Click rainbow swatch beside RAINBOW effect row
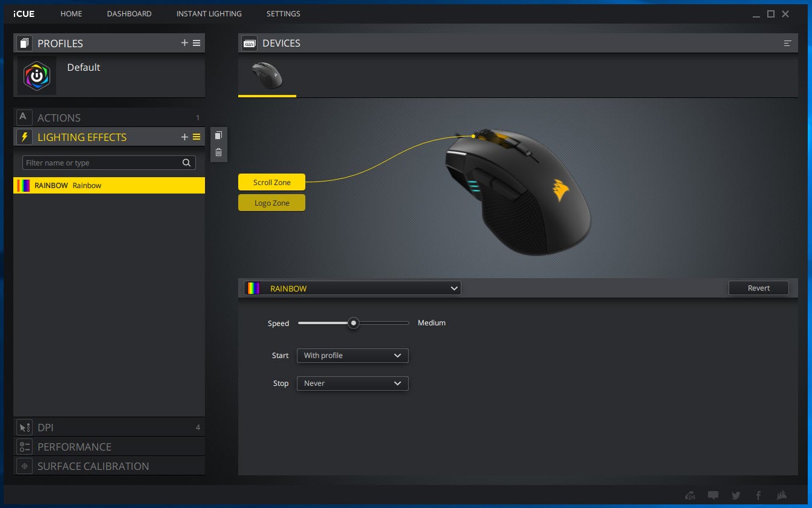 pyautogui.click(x=24, y=186)
